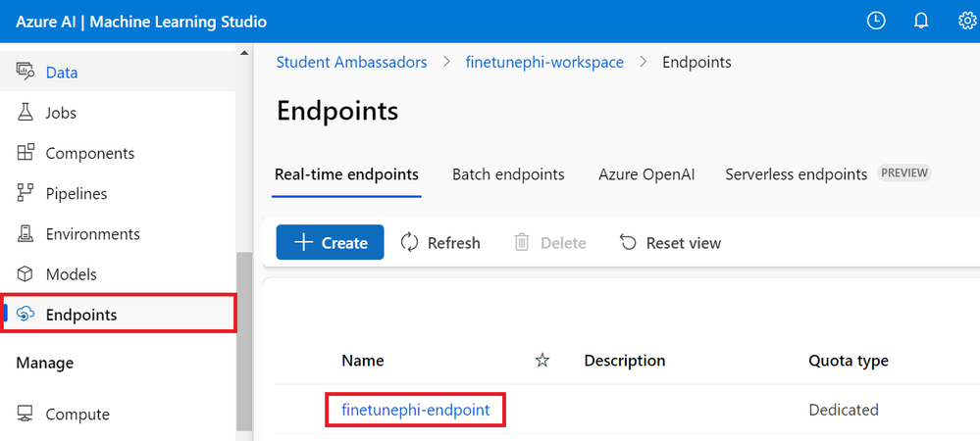Image resolution: width=980 pixels, height=441 pixels.
Task: Open the notifications bell
Action: click(921, 22)
